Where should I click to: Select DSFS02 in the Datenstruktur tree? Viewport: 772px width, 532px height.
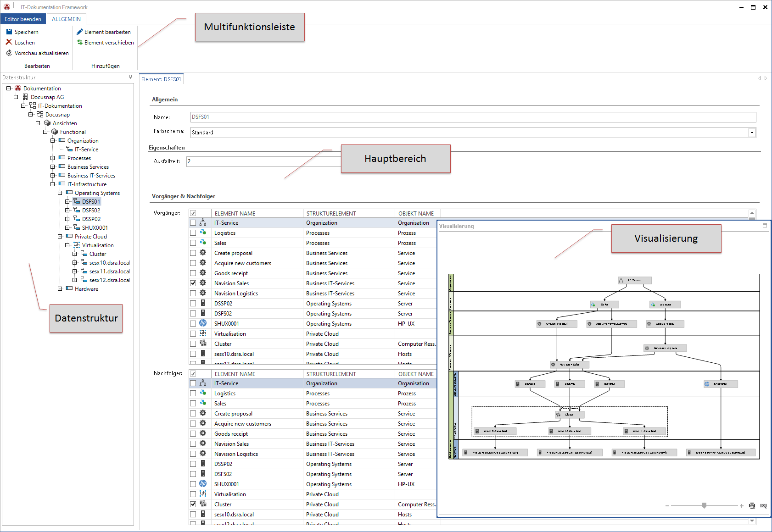pyautogui.click(x=91, y=210)
